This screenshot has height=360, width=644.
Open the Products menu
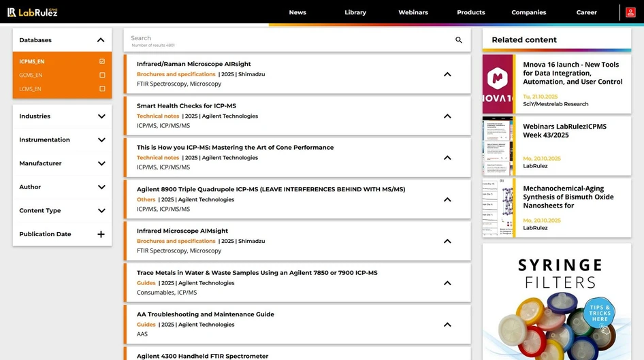(x=471, y=12)
